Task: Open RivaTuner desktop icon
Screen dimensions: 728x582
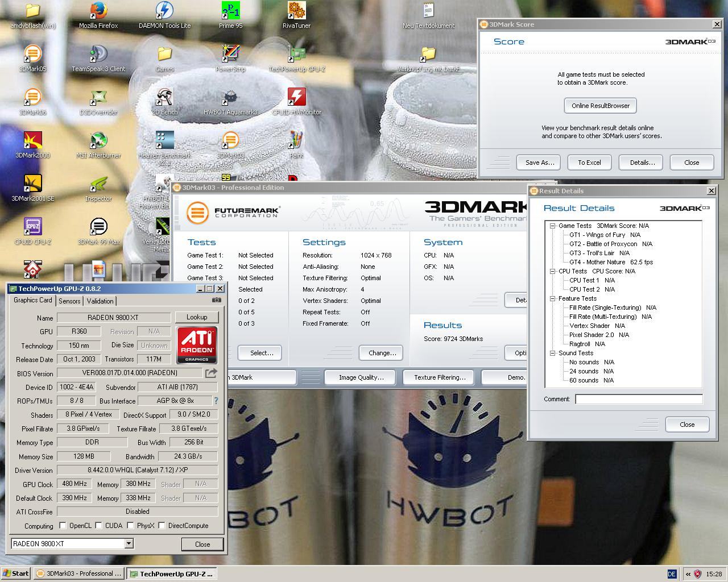Action: tap(296, 15)
